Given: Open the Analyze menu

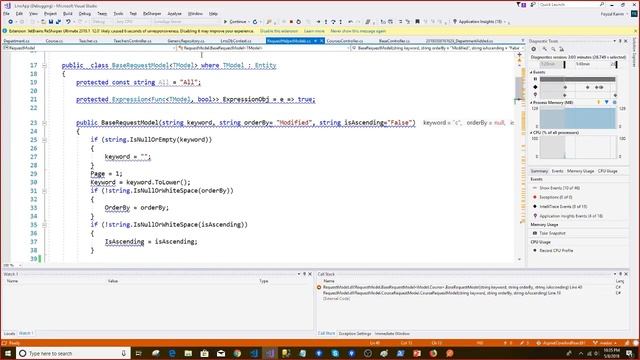Looking at the screenshot, I should (174, 13).
